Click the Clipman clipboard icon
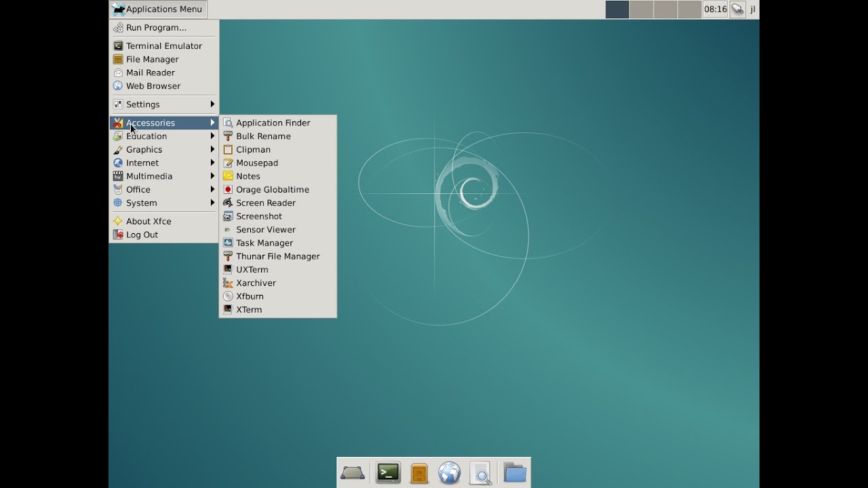 [x=228, y=150]
